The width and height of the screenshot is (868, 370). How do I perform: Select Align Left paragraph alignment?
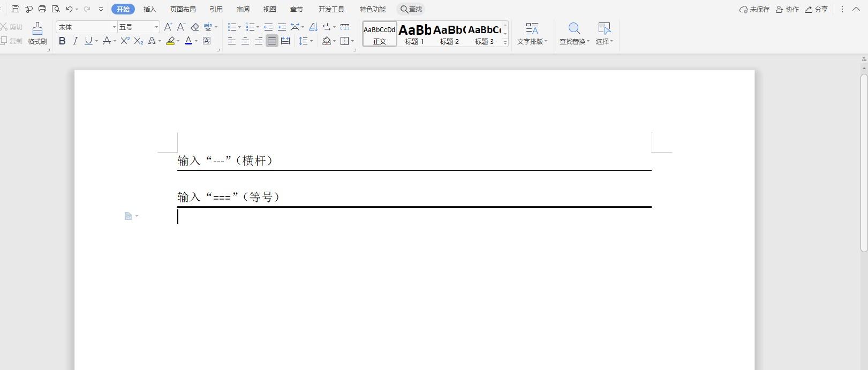click(x=232, y=41)
